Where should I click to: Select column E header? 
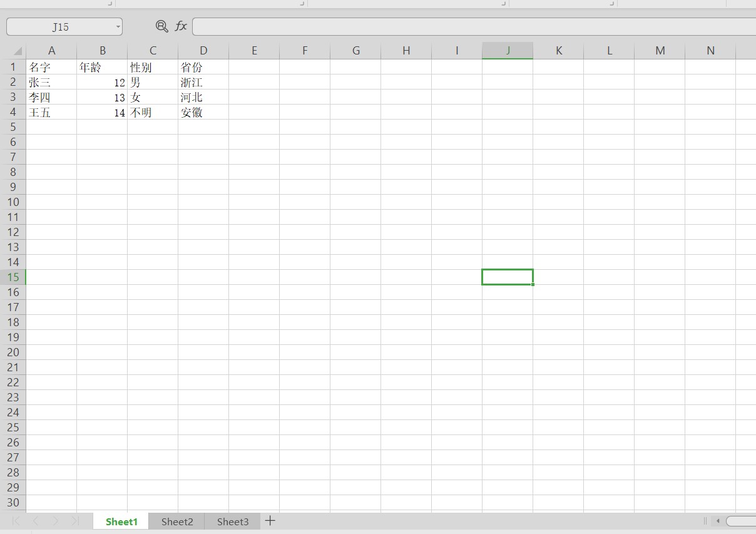(254, 51)
